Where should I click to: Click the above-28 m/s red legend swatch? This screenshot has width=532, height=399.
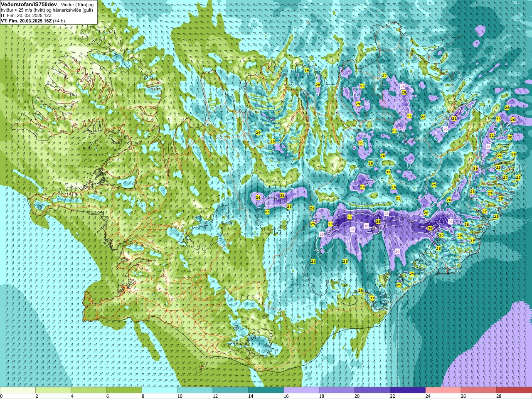click(x=514, y=390)
